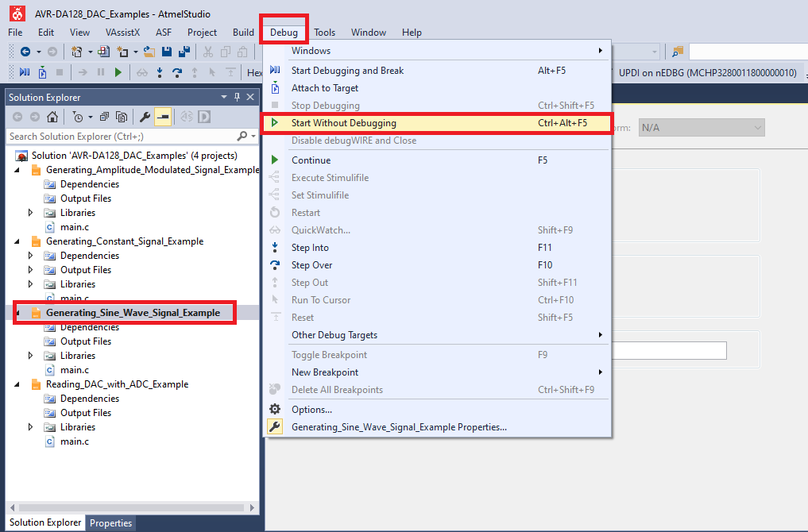This screenshot has height=532, width=808.
Task: Open Generating_Sine_Wave_Signal_Example Properties... menu entry
Action: point(437,427)
